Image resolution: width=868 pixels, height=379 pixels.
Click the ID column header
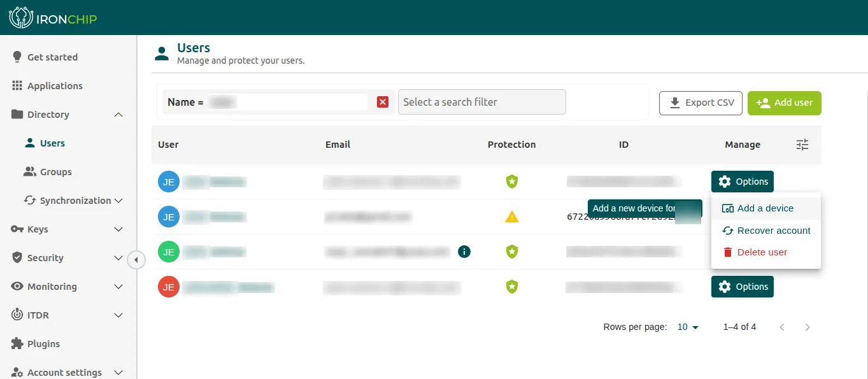(x=623, y=145)
